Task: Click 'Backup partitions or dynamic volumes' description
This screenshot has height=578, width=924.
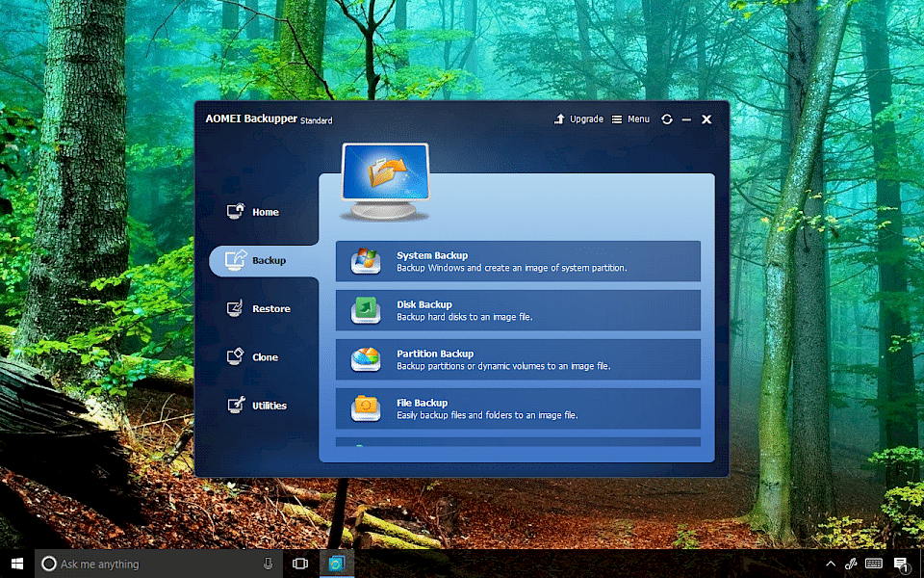Action: pyautogui.click(x=503, y=366)
